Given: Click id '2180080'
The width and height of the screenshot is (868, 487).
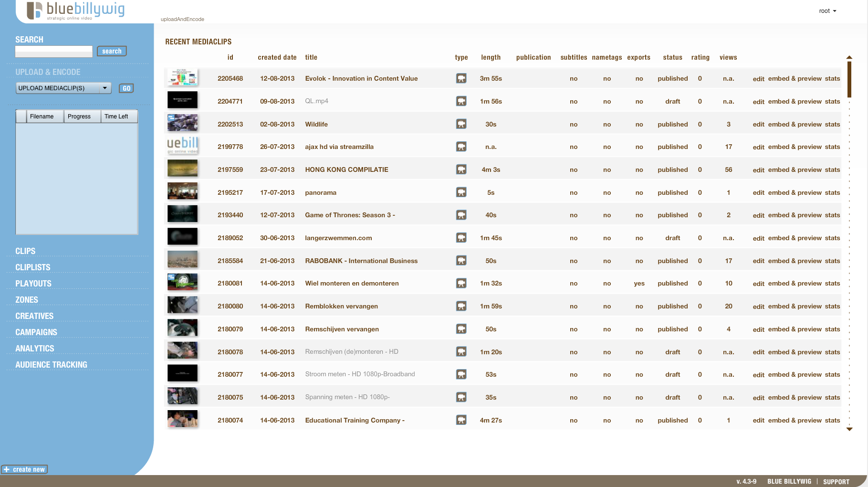Looking at the screenshot, I should [230, 306].
